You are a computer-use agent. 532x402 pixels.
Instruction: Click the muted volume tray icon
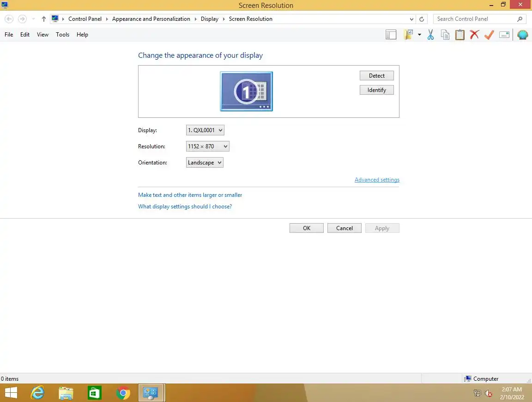pyautogui.click(x=488, y=393)
